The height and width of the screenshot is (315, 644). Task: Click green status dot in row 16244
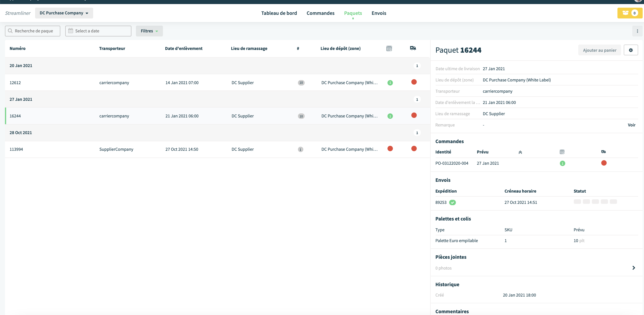tap(390, 116)
